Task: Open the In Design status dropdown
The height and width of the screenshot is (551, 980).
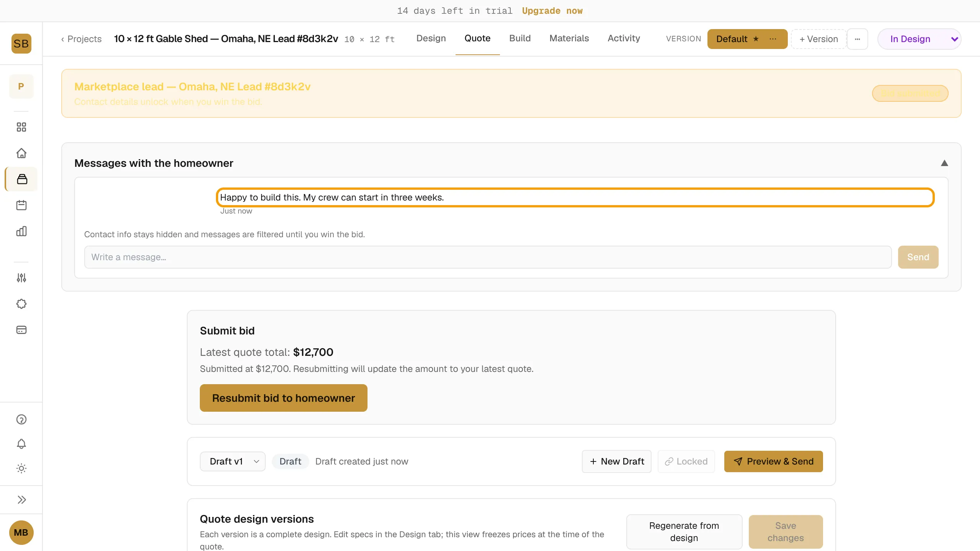Action: 920,39
